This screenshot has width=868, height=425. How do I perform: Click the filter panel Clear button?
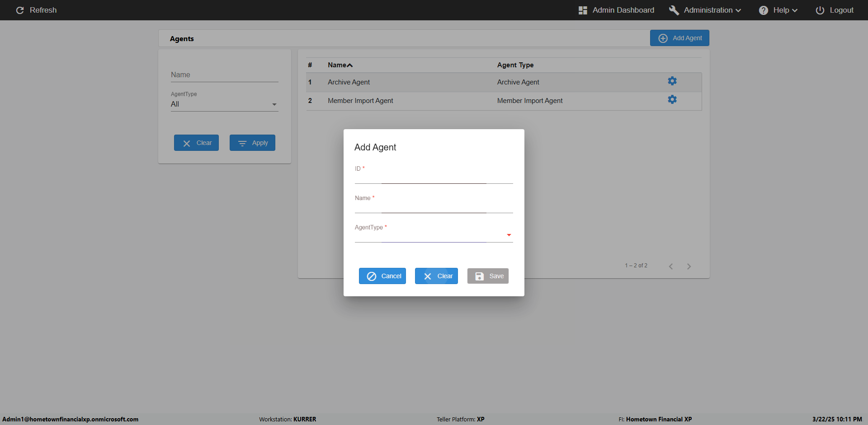click(196, 143)
